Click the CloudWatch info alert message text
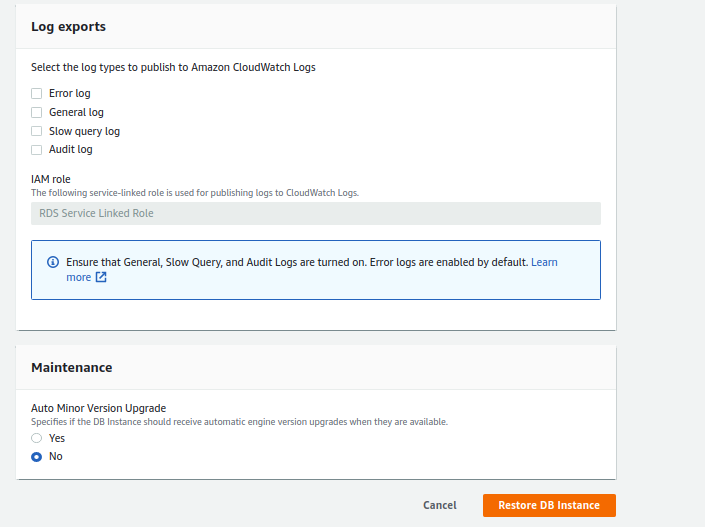Screen dimensions: 705x527 (296, 262)
